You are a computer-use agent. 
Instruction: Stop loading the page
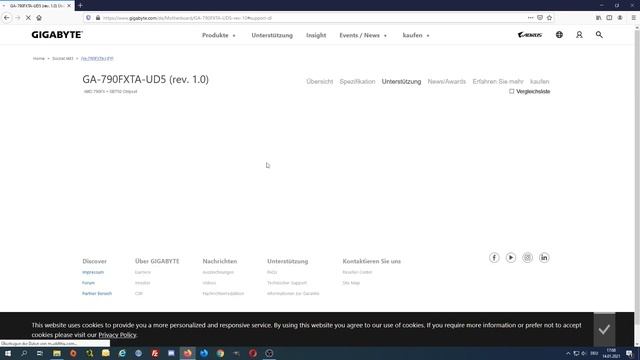tap(28, 18)
